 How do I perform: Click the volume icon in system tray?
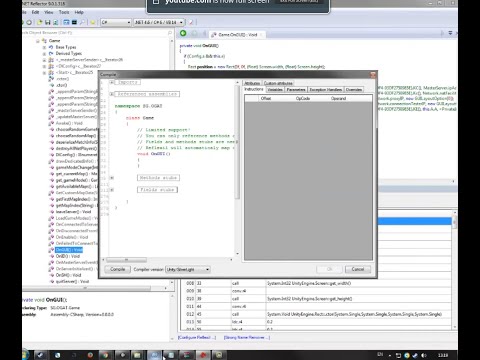pyautogui.click(x=424, y=355)
